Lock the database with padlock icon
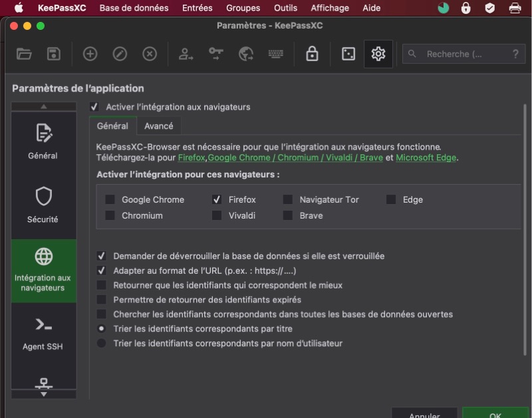Screen dimensions: 532x418 312,54
